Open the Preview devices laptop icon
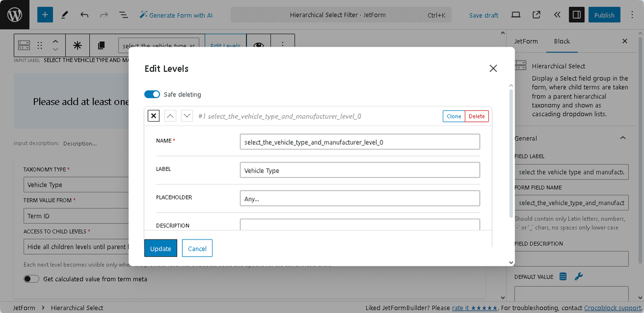 516,14
